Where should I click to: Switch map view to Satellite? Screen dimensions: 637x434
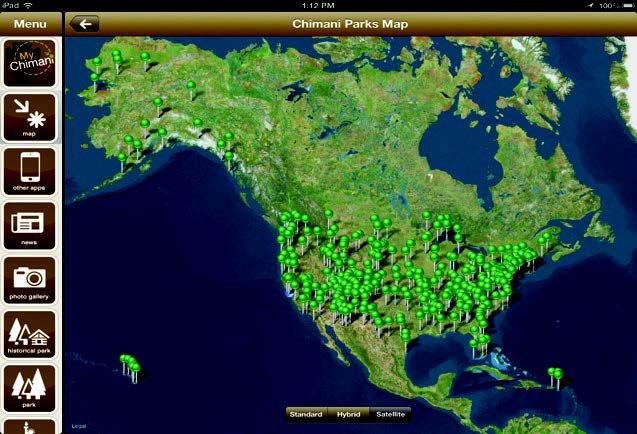(390, 414)
